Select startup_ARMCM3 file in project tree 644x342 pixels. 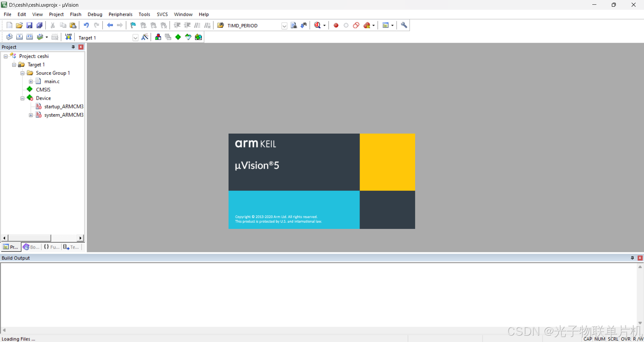click(x=64, y=106)
